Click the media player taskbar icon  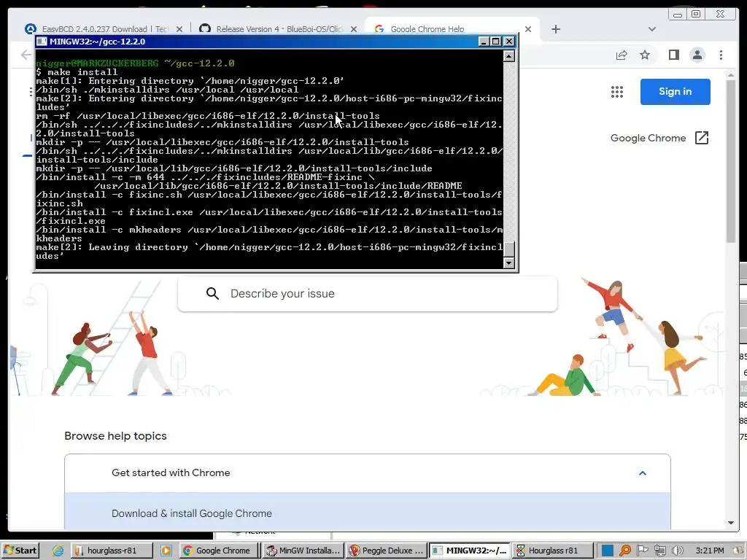point(166,551)
